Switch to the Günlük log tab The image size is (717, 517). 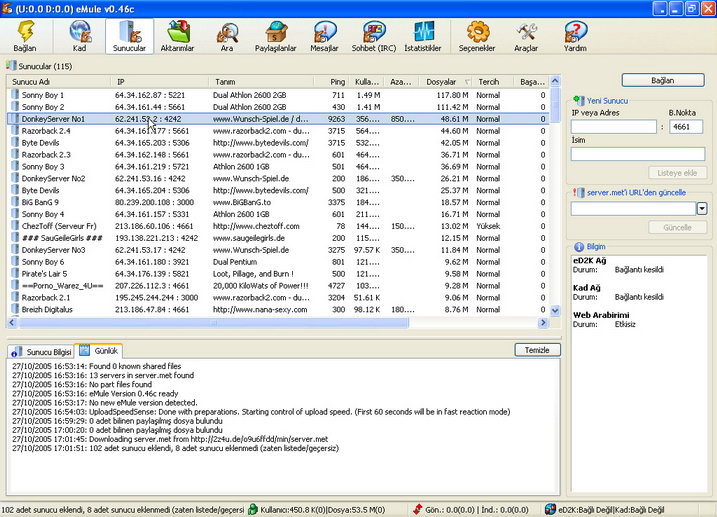click(99, 351)
